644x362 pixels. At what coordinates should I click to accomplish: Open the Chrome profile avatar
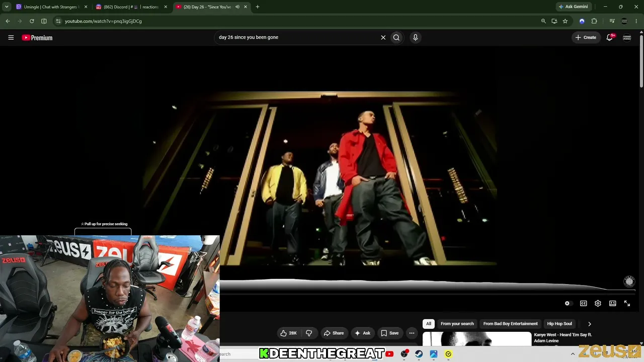(624, 21)
